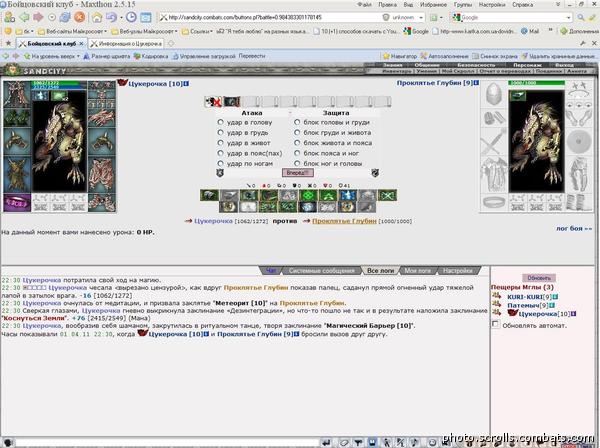Open the Google search engine dropdown
Screen dimensions: 600x448
tap(568, 18)
